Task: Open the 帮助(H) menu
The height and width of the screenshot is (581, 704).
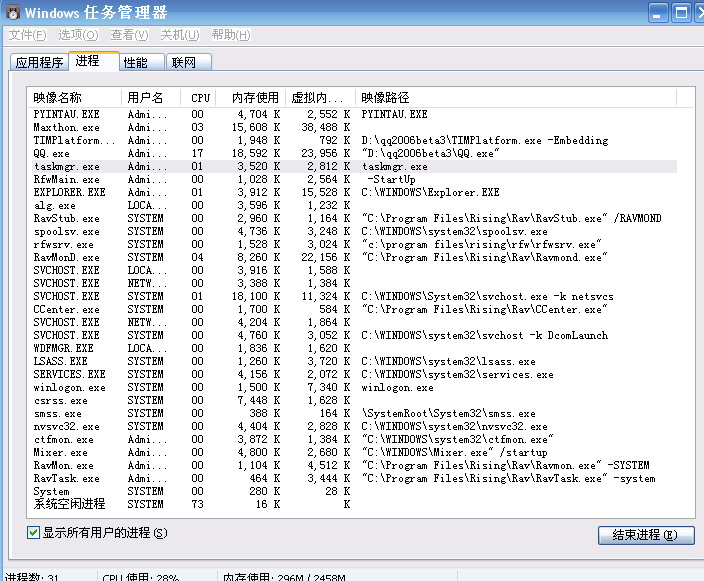Action: (231, 35)
